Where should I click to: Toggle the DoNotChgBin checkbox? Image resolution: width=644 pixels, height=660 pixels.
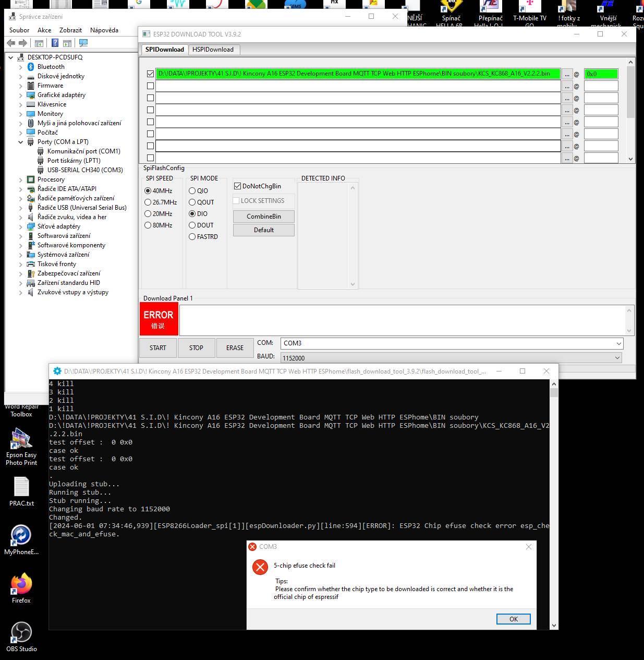tap(238, 186)
